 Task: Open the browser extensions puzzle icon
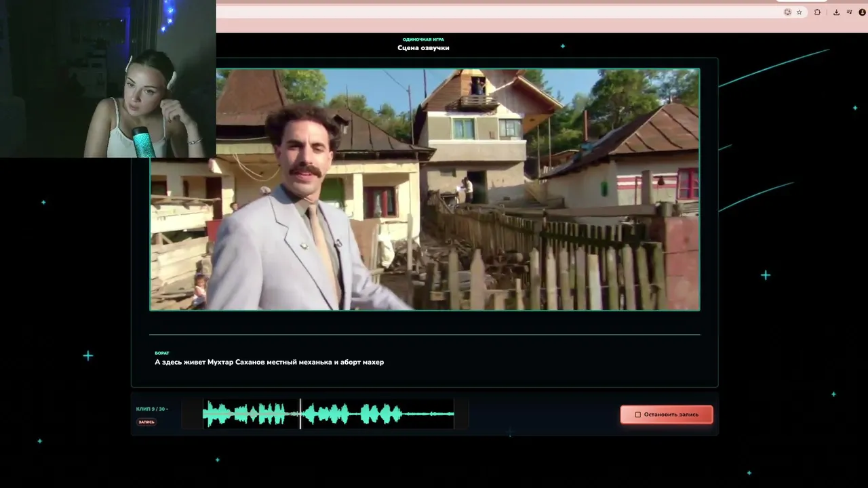pos(817,12)
